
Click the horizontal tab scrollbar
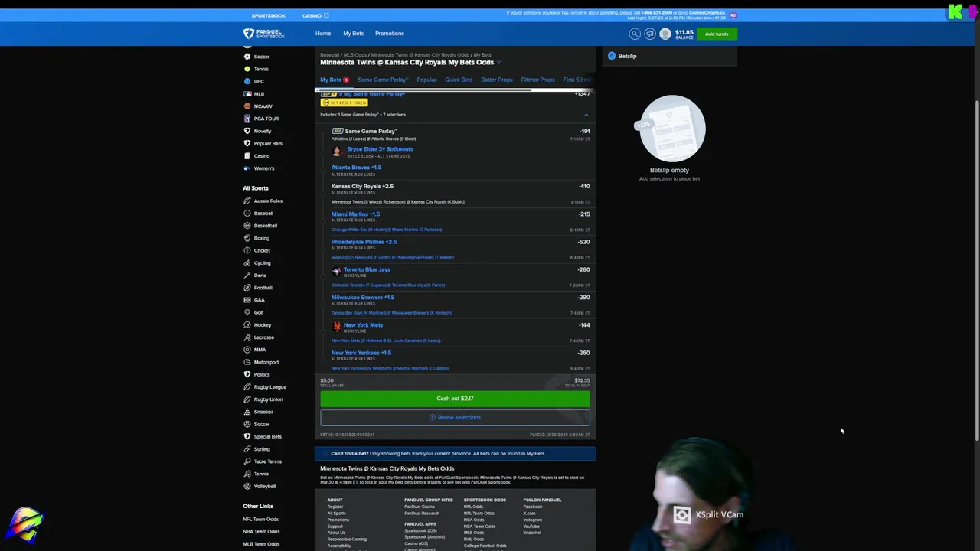point(425,90)
